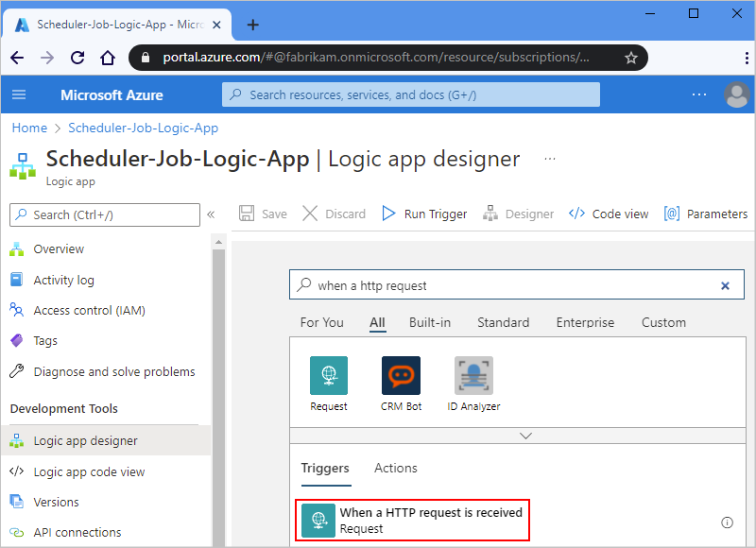Select the Request connector icon
This screenshot has width=756, height=548.
329,375
